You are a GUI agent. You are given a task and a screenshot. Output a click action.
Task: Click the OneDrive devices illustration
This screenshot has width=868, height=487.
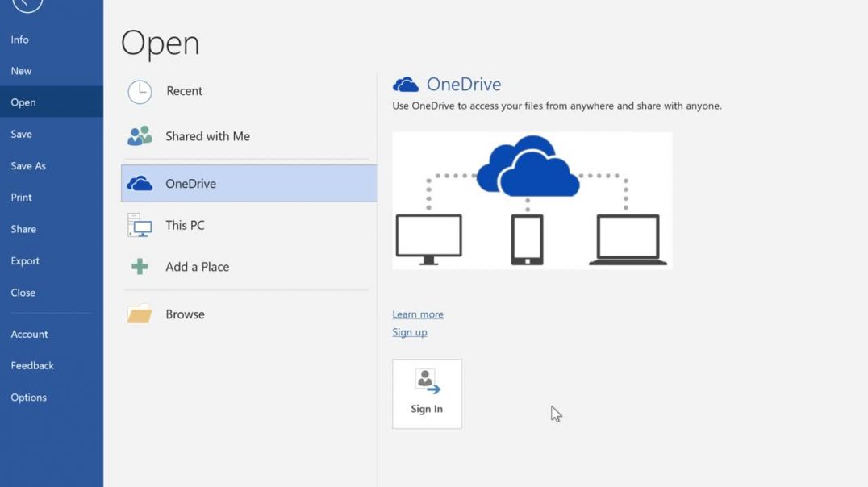click(x=532, y=200)
